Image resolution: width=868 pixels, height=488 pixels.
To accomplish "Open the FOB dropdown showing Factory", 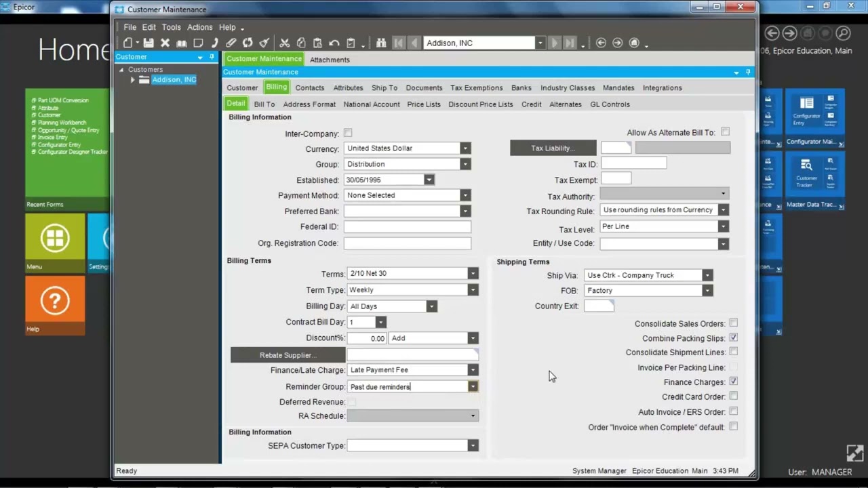I will point(707,291).
